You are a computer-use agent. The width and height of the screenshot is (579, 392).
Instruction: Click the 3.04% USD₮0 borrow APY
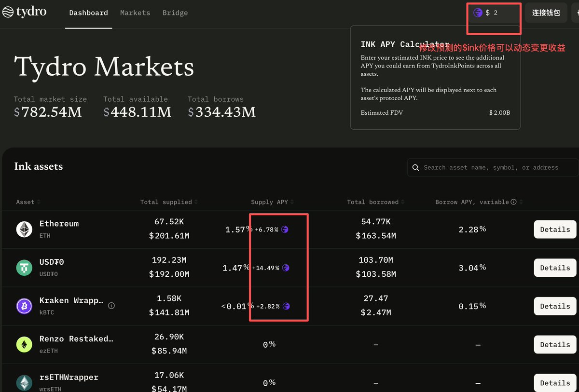472,268
